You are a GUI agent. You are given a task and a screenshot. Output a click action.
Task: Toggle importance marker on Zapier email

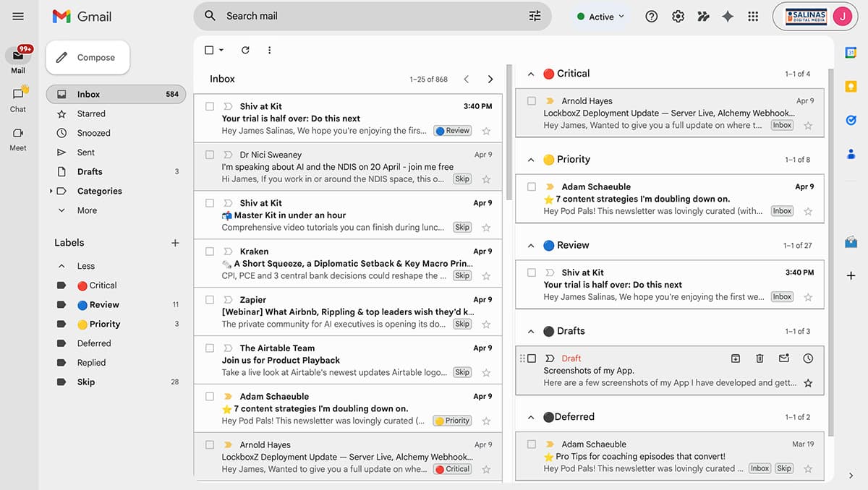[228, 300]
